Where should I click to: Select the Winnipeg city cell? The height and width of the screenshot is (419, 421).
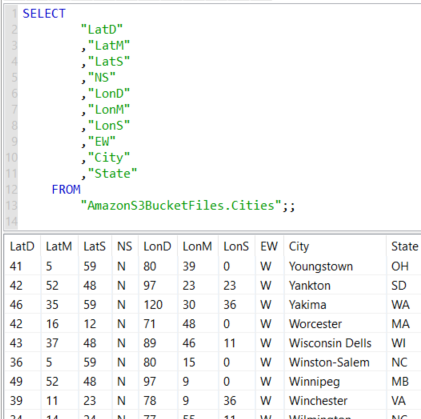coord(314,382)
